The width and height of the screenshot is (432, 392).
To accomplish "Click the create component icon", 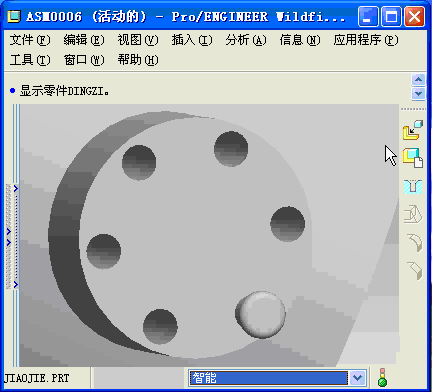I will [x=413, y=158].
